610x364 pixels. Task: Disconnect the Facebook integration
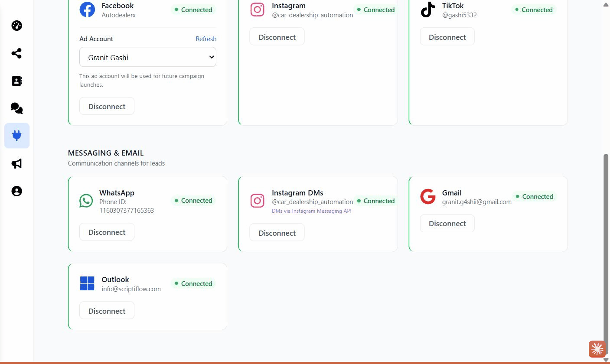point(107,106)
